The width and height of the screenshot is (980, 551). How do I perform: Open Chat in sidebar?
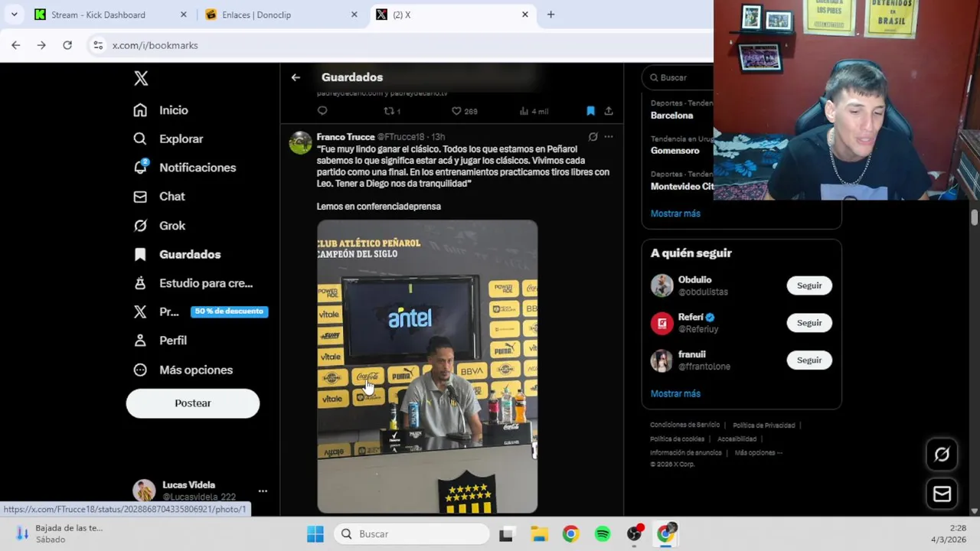[158, 197]
